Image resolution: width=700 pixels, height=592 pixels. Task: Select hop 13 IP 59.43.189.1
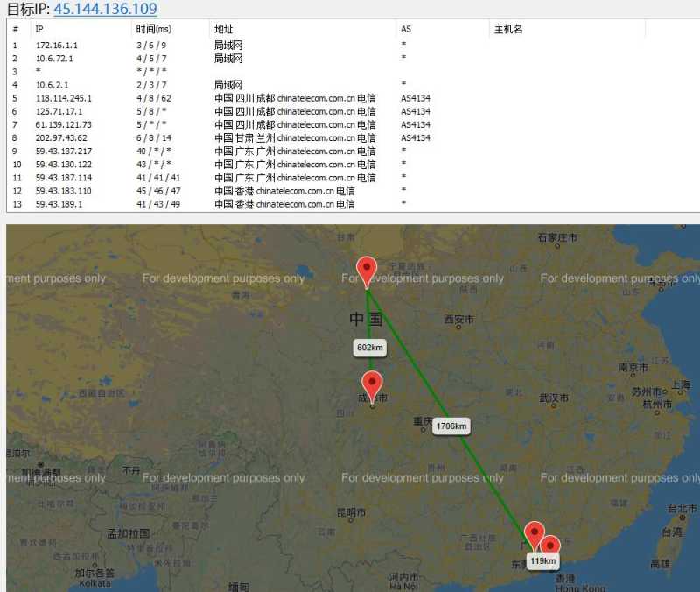tap(59, 204)
